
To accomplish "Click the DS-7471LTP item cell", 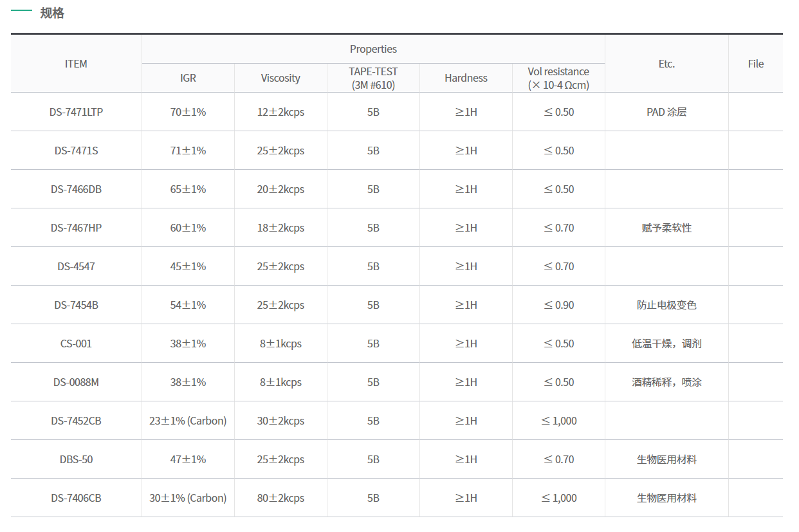I will [x=76, y=112].
